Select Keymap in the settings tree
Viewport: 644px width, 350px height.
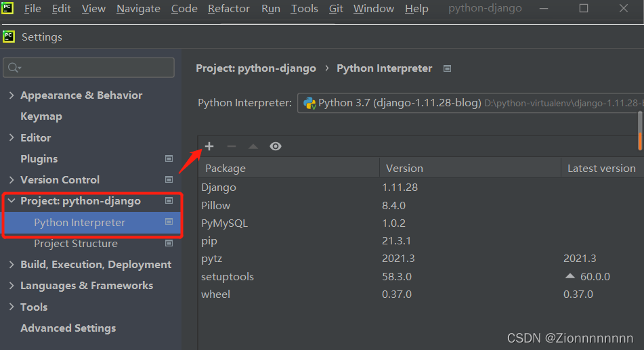click(x=41, y=116)
